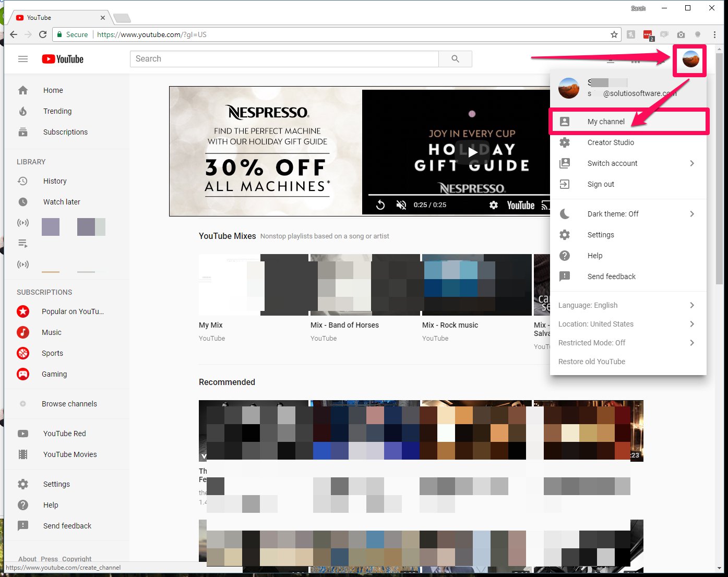
Task: Expand the Language: English chevron
Action: 692,305
